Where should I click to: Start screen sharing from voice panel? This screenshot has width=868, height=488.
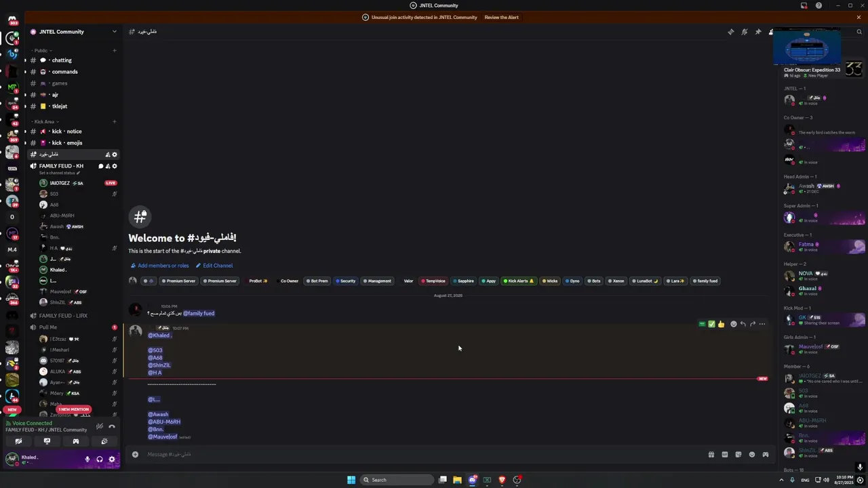[x=47, y=441]
